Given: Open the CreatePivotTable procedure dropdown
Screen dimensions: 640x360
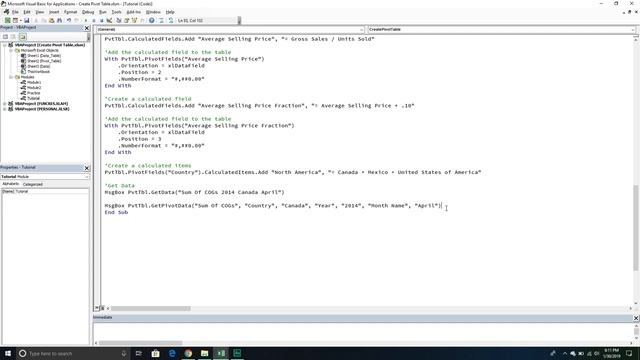Looking at the screenshot, I should (x=633, y=29).
